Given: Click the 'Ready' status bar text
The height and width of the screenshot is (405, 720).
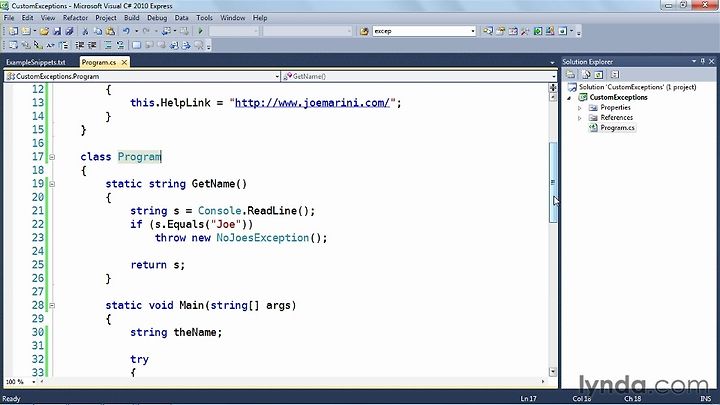Looking at the screenshot, I should tap(11, 399).
